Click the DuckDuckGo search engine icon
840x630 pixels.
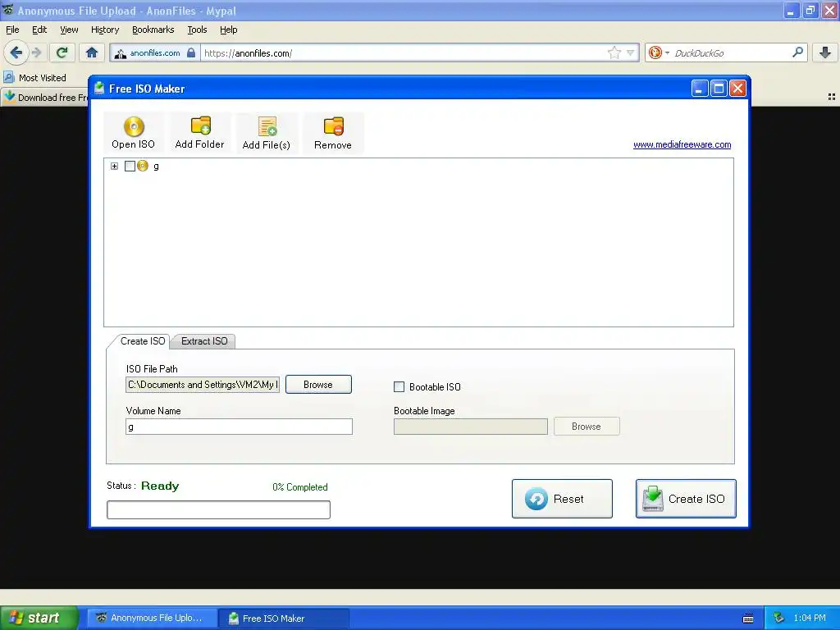(x=655, y=52)
